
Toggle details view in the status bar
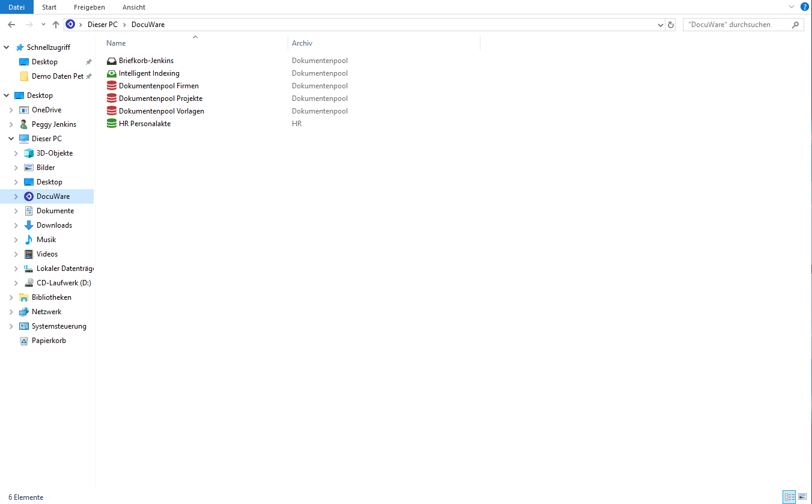789,497
